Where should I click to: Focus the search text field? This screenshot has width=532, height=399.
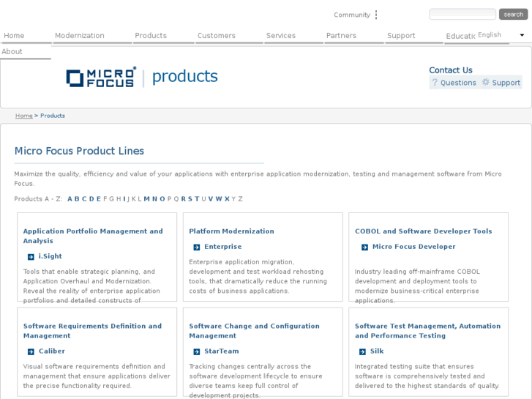pyautogui.click(x=462, y=14)
